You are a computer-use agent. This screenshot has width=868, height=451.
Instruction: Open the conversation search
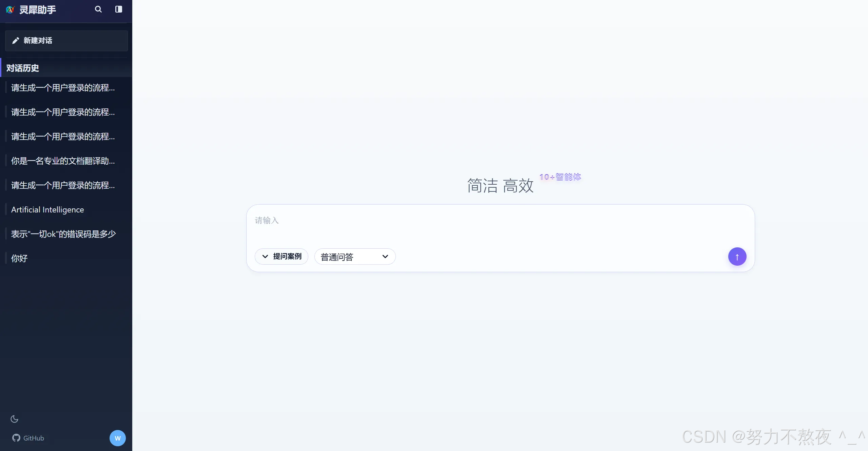(98, 9)
